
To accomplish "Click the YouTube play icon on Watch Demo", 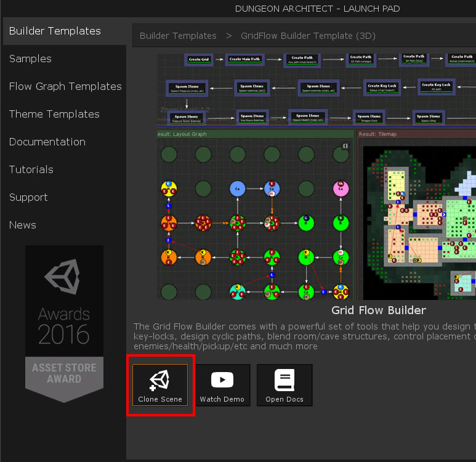I will (222, 379).
